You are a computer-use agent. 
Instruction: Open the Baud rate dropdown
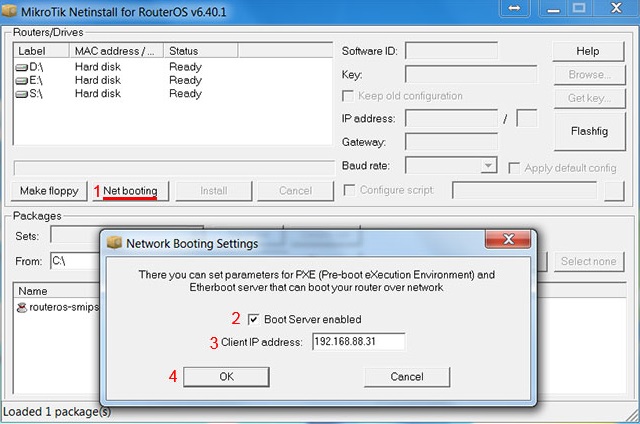click(x=488, y=166)
